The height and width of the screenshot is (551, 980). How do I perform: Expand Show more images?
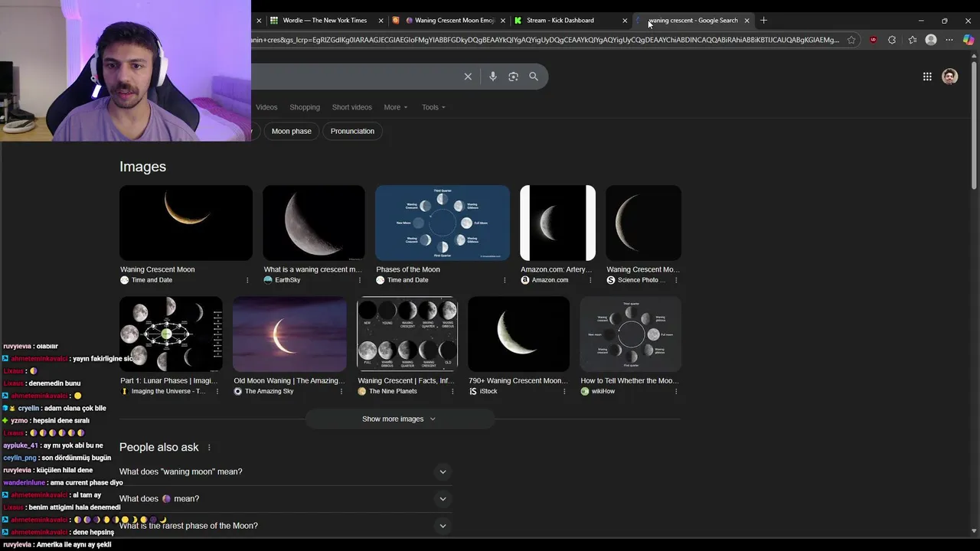coord(399,419)
